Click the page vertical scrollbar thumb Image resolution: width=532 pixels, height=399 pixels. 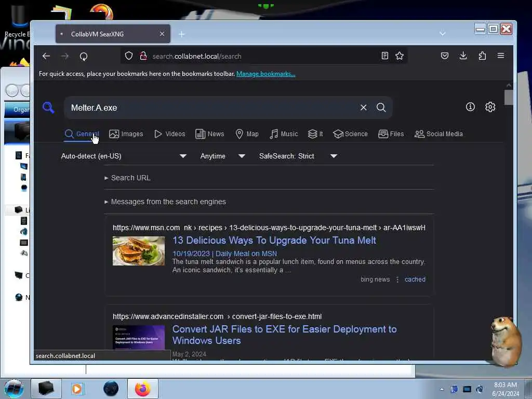509,98
